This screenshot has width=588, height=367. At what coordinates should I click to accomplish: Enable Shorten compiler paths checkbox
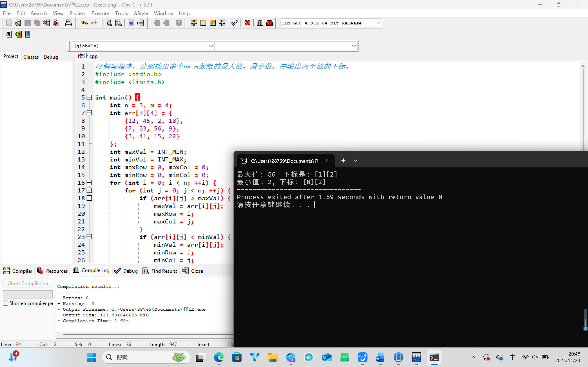[x=6, y=303]
